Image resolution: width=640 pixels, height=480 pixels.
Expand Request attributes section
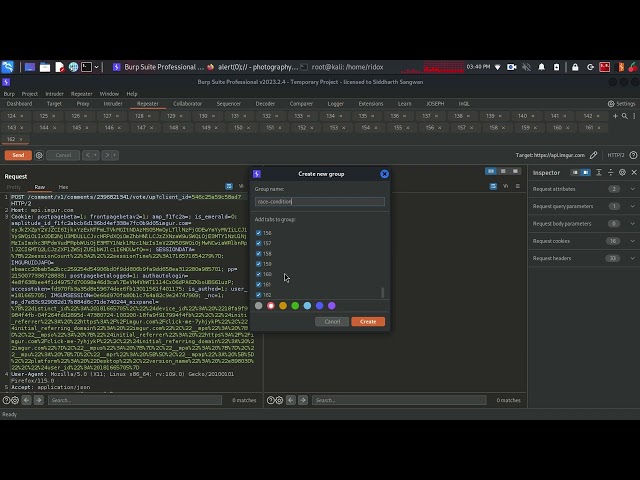(631, 189)
